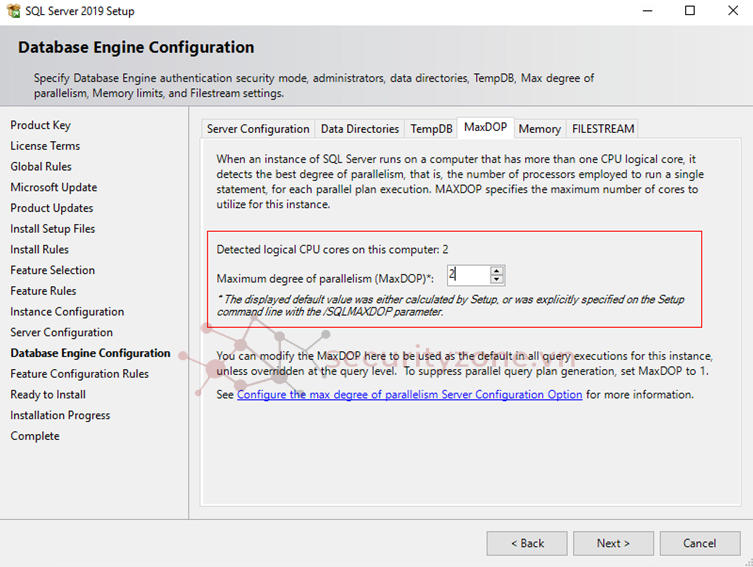The image size is (753, 567).
Task: Close the SQL Server 2019 Setup window
Action: pos(733,11)
